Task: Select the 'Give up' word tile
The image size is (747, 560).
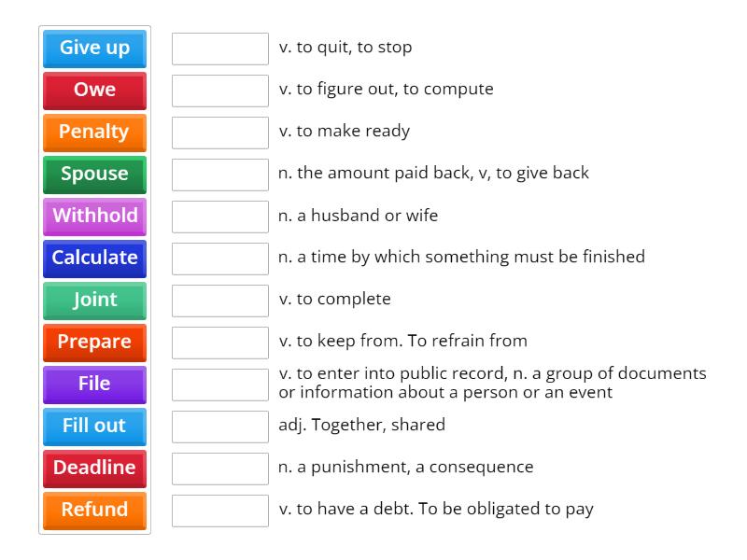Action: tap(93, 49)
